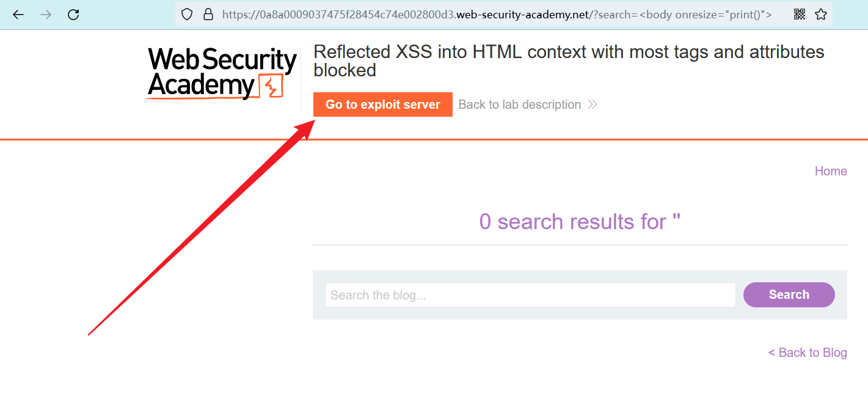Open the tracking protection shield panel
The width and height of the screenshot is (868, 410).
(188, 14)
